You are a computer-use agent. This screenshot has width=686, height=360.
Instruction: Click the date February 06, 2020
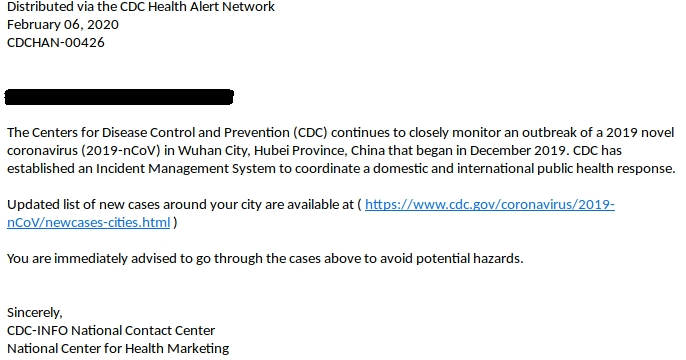pyautogui.click(x=63, y=24)
